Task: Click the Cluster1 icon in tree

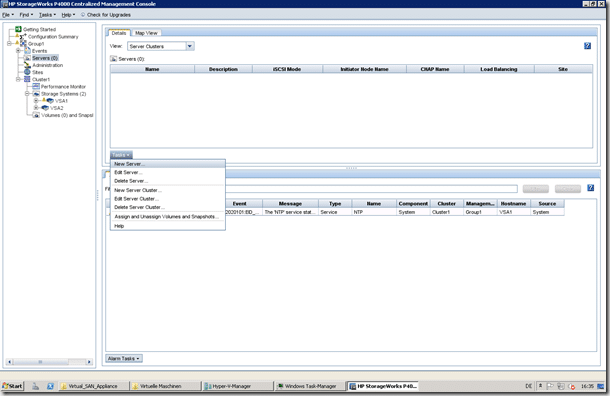Action: (x=27, y=79)
